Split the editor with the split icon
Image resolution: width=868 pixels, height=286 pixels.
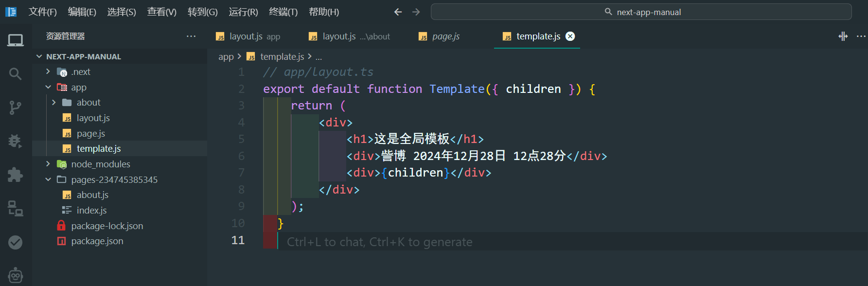click(x=843, y=36)
